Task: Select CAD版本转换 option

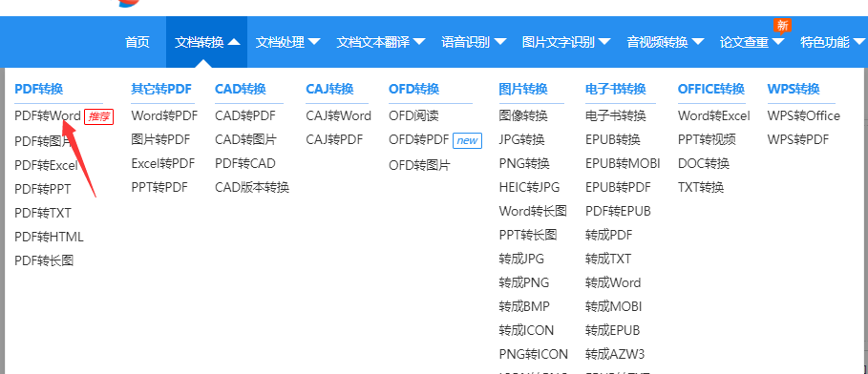Action: tap(252, 188)
